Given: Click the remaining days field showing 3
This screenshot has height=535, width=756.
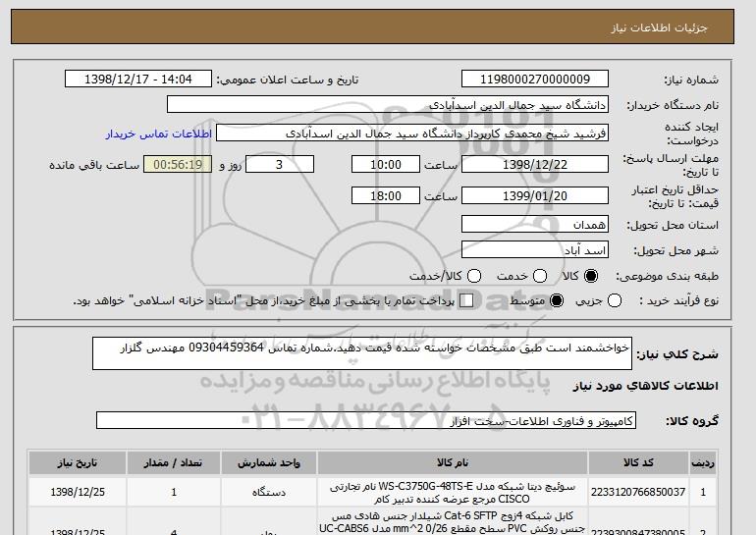Looking at the screenshot, I should pos(280,164).
